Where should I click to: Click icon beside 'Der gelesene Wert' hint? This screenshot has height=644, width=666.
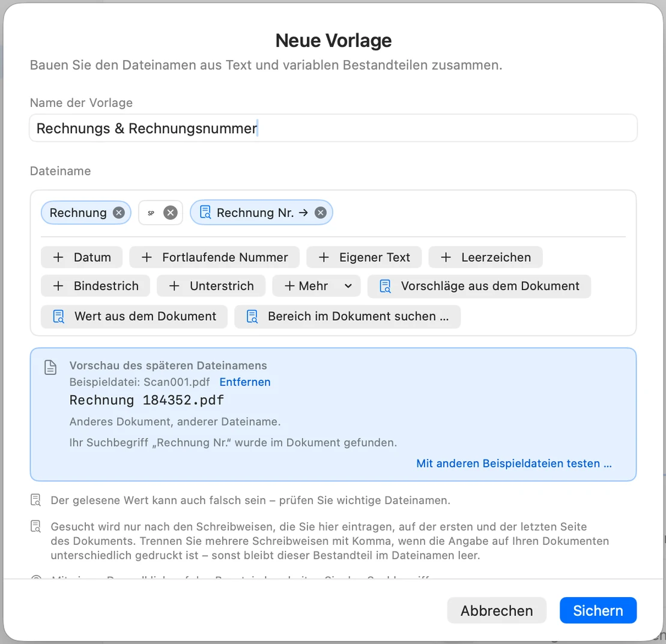coord(36,500)
